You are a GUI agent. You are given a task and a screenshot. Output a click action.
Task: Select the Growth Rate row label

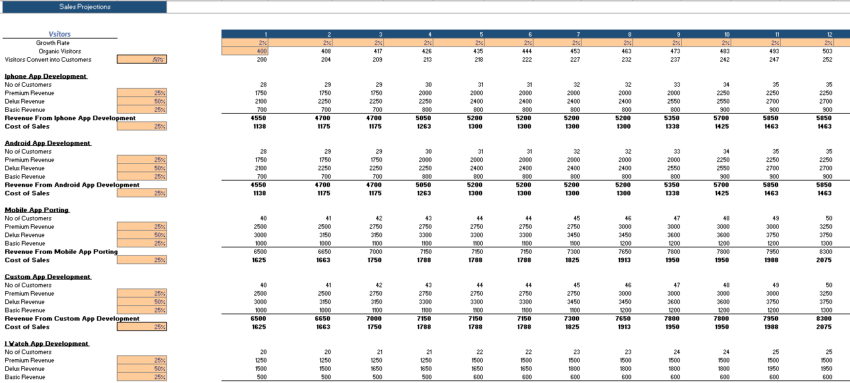tap(53, 43)
